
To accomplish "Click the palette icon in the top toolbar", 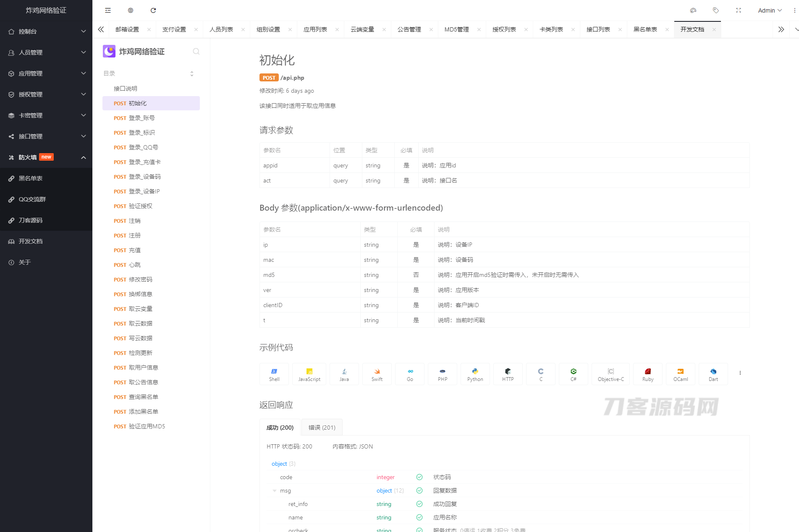I will [693, 10].
